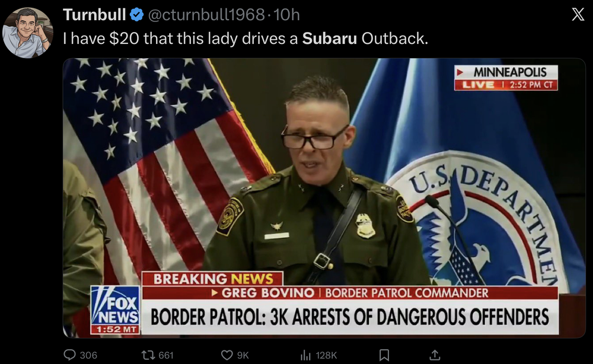Click the Minneapolis LIVE label in video

tap(506, 78)
